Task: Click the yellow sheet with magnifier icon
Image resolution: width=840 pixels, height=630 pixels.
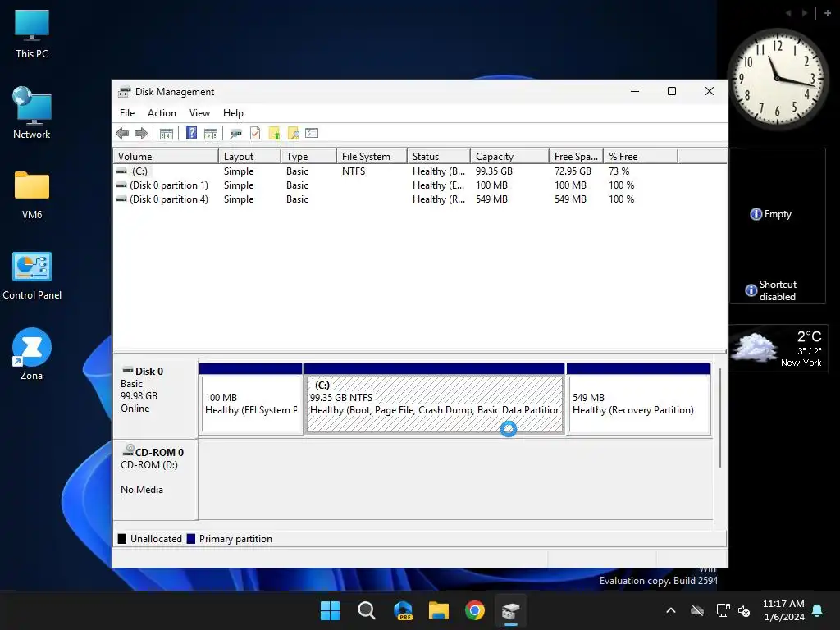Action: click(x=293, y=133)
